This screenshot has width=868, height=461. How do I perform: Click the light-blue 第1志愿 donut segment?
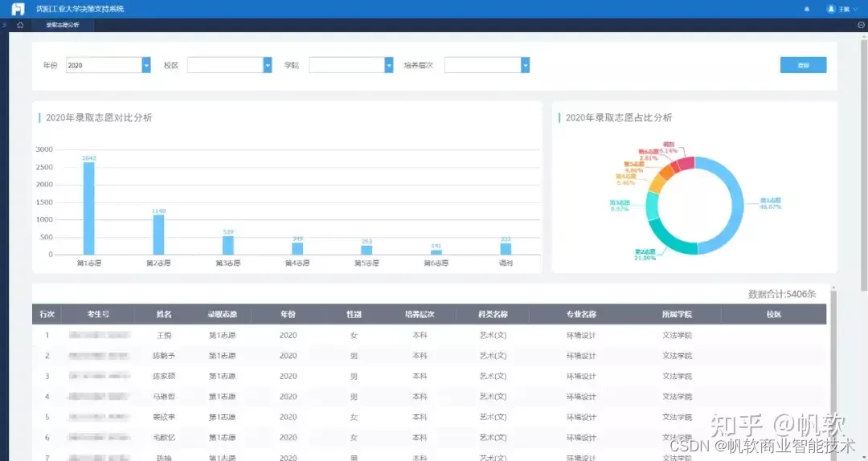coord(736,205)
